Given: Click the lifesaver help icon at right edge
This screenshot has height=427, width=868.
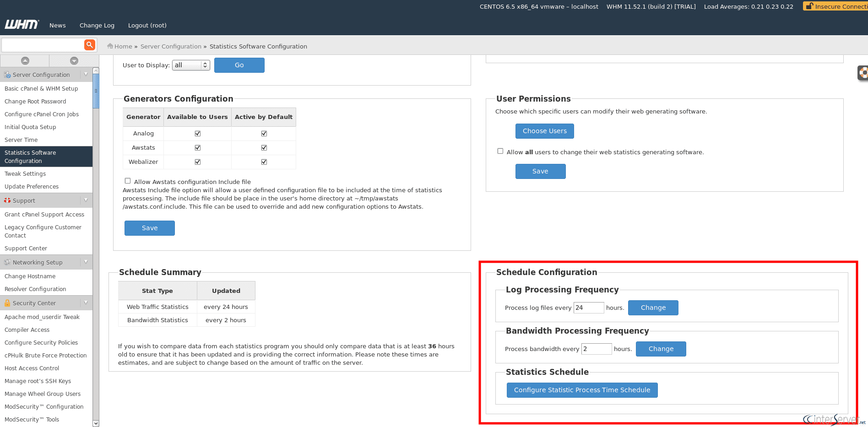Looking at the screenshot, I should coord(863,73).
